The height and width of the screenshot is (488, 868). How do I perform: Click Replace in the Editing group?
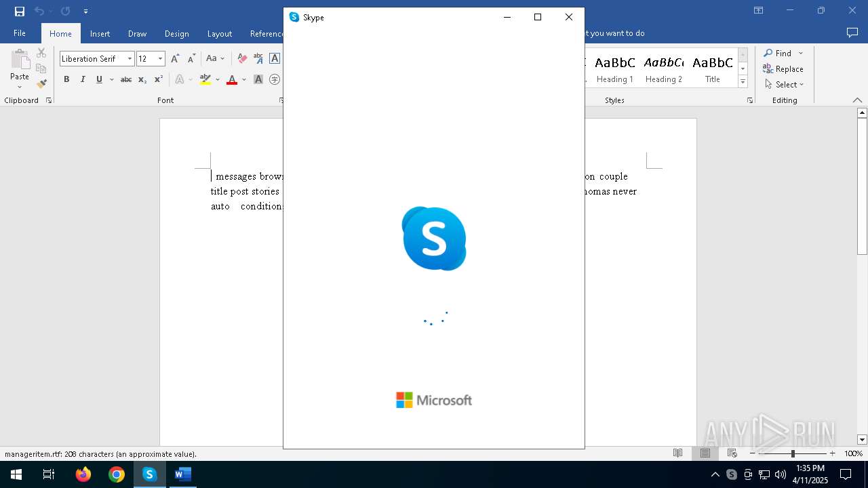pyautogui.click(x=783, y=68)
